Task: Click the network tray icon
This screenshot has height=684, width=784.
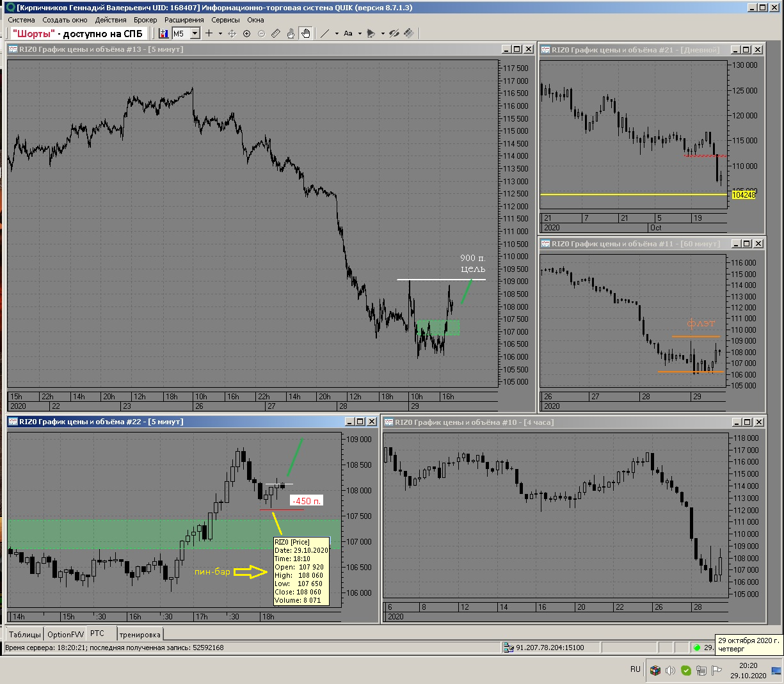Action: coord(701,670)
